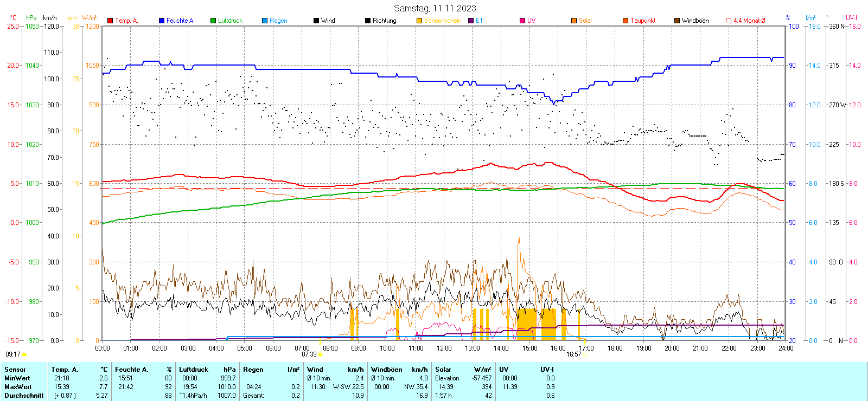Click the chart title Samstag, 11.11.2023
Image resolution: width=868 pixels, height=401 pixels.
coord(435,8)
